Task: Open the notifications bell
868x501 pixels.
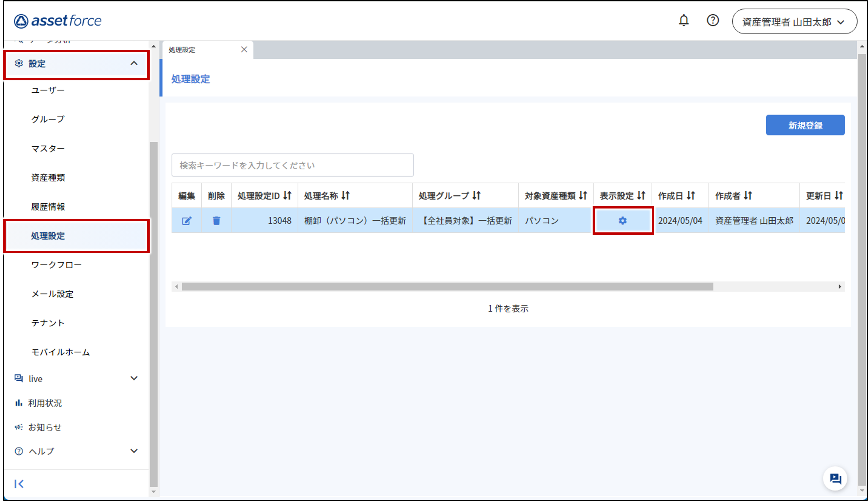Action: [683, 21]
